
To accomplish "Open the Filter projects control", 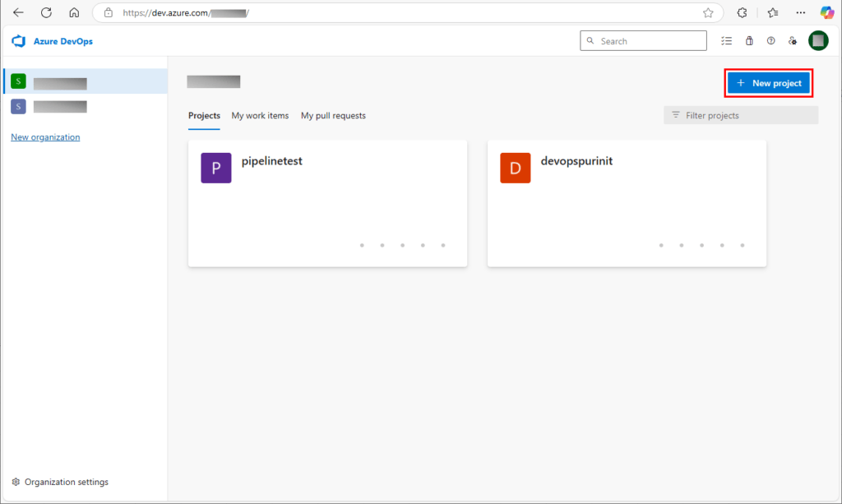I will click(x=740, y=114).
